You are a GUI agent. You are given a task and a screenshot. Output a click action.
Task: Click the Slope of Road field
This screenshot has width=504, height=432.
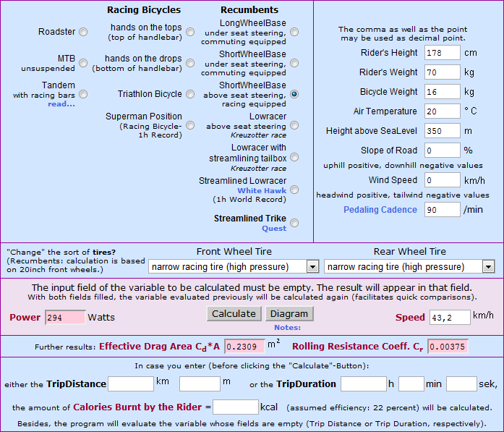click(x=443, y=151)
